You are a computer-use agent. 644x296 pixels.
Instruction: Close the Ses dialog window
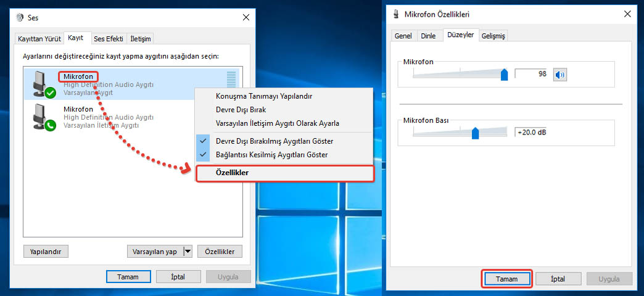click(246, 17)
